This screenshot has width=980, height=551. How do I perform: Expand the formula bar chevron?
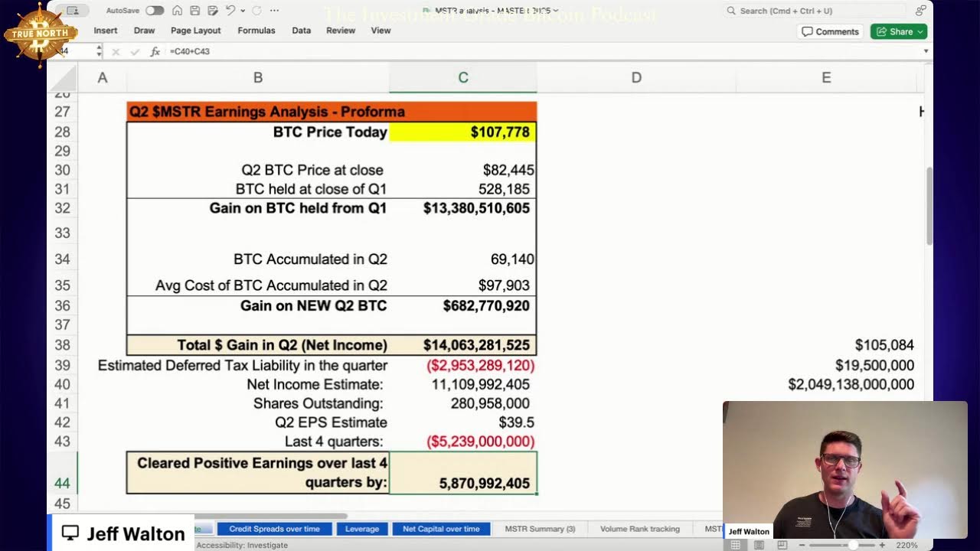click(926, 51)
